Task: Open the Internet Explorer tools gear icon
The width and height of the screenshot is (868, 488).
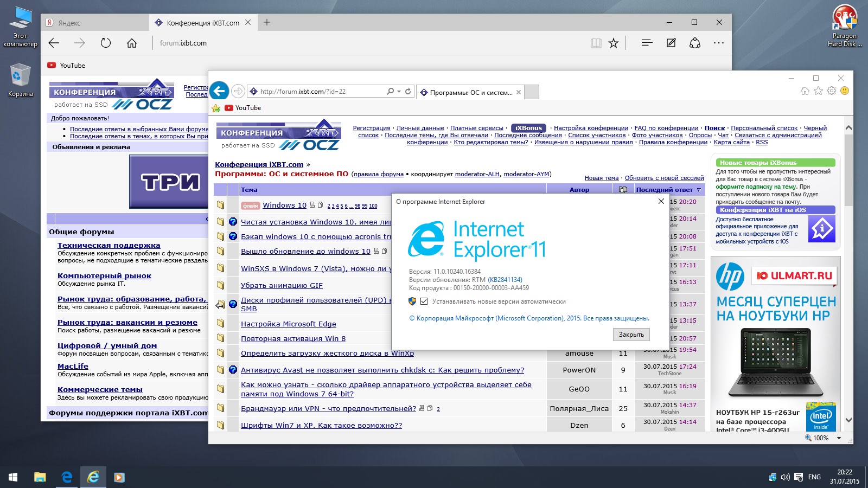Action: 831,91
